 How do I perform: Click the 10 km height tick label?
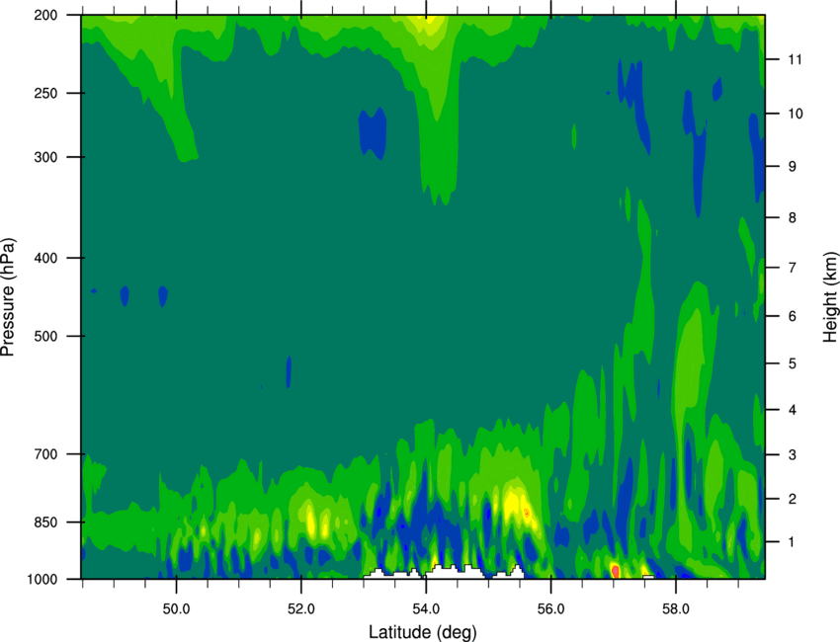click(x=795, y=114)
